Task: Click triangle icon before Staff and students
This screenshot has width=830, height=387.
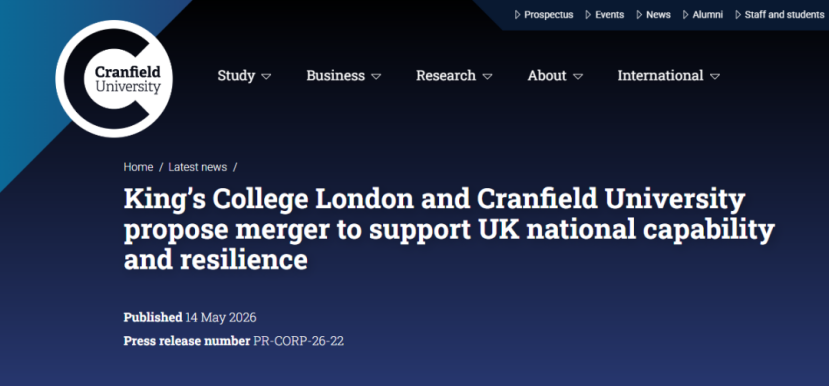Action: [x=738, y=15]
